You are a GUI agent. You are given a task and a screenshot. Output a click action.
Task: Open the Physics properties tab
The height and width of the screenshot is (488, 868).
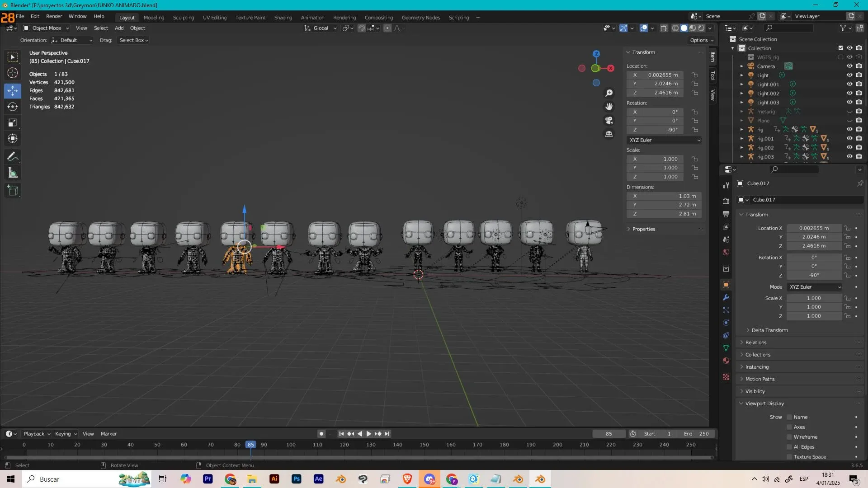[x=726, y=323]
